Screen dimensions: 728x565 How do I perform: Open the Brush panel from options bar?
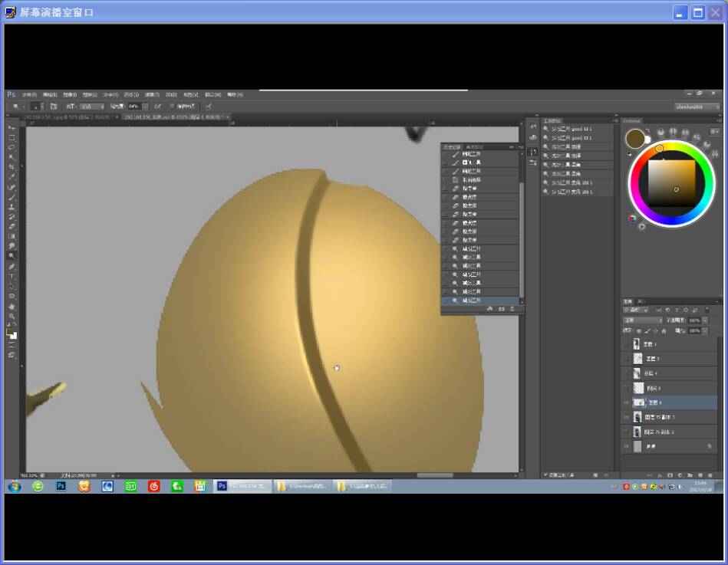click(x=54, y=107)
